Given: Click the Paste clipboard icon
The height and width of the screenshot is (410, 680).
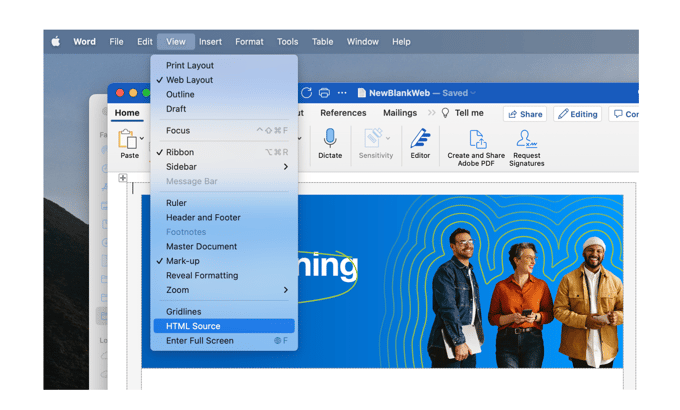Looking at the screenshot, I should pos(127,139).
